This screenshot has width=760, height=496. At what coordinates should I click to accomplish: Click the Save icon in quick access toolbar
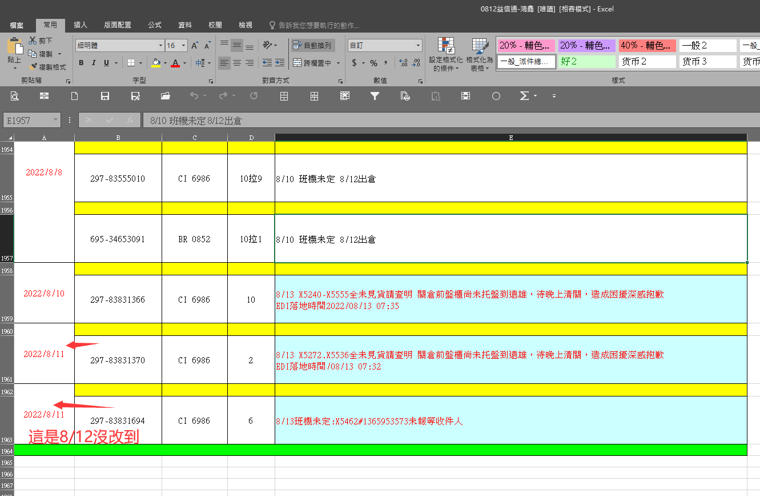105,96
